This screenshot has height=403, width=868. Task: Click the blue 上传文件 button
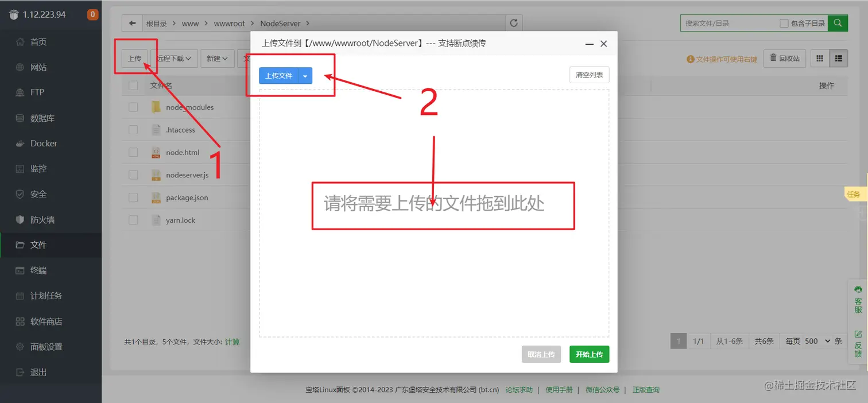tap(279, 76)
